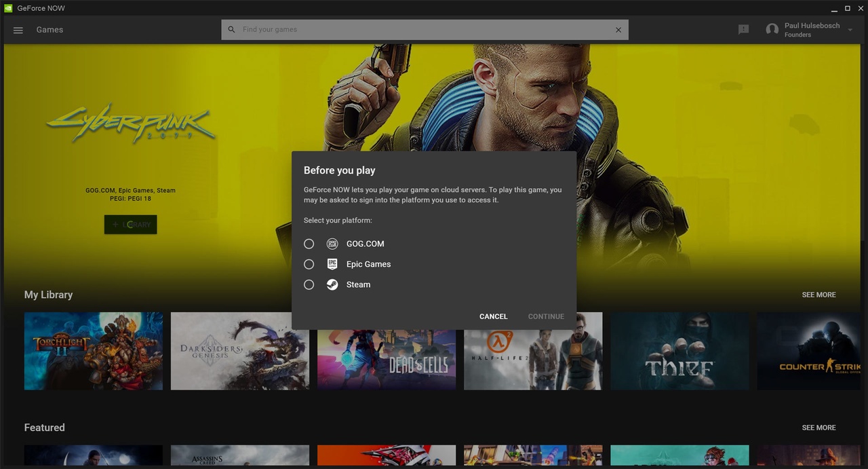Open the Darksiders Genesis thumbnail

click(x=240, y=351)
